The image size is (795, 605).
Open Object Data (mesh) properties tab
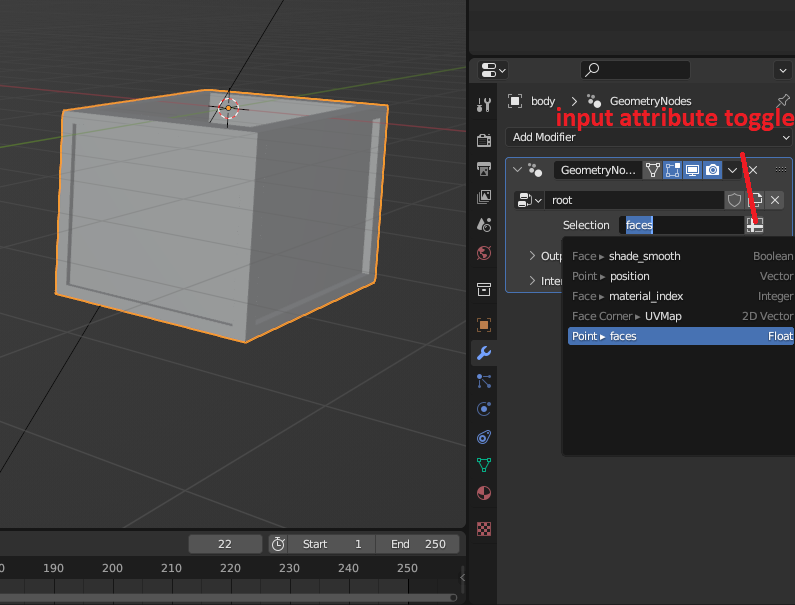coord(484,465)
